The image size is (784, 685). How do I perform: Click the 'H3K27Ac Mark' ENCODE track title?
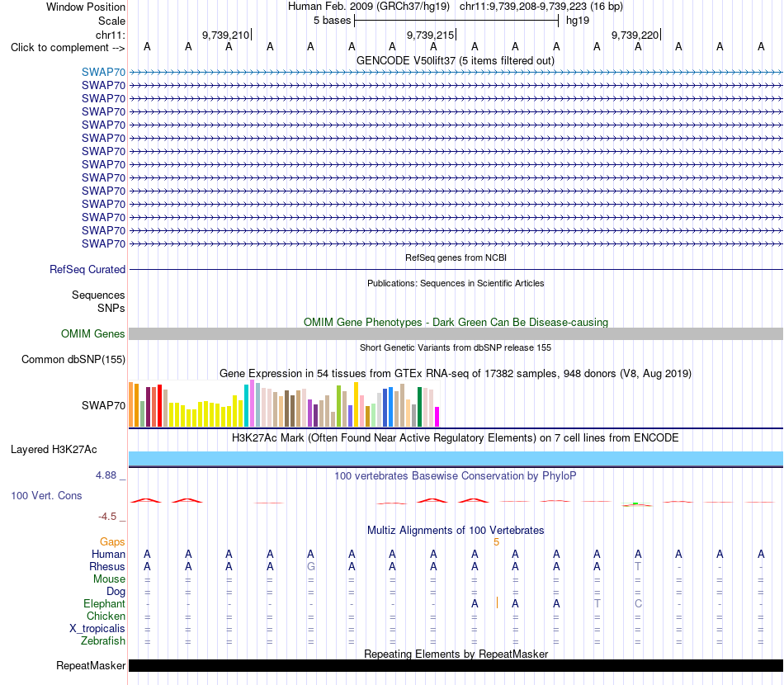(456, 438)
